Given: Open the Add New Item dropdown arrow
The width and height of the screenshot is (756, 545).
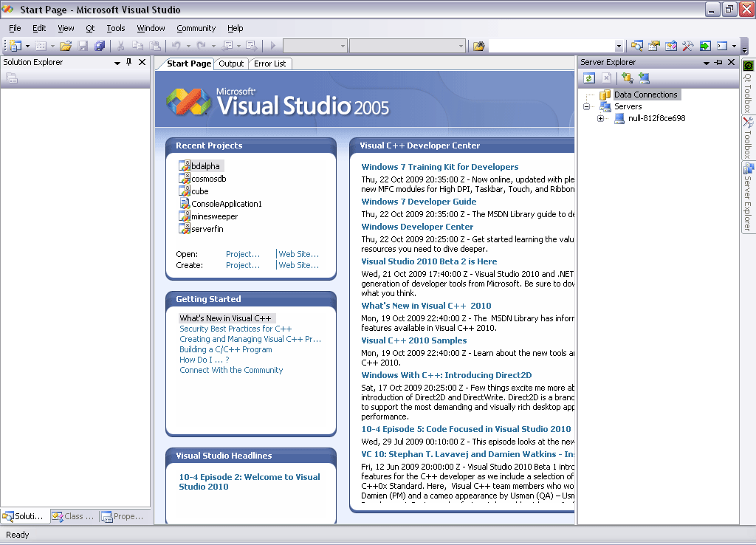Looking at the screenshot, I should 52,46.
